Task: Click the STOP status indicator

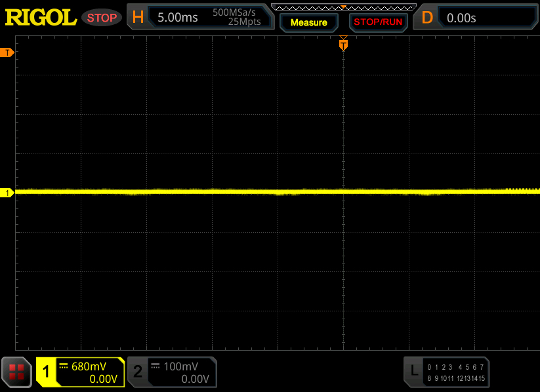Action: click(102, 18)
